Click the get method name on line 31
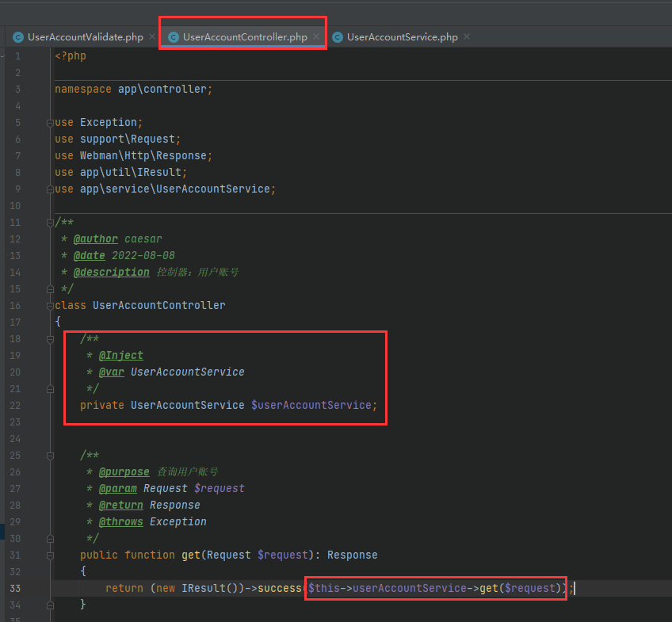The image size is (672, 622). [191, 555]
